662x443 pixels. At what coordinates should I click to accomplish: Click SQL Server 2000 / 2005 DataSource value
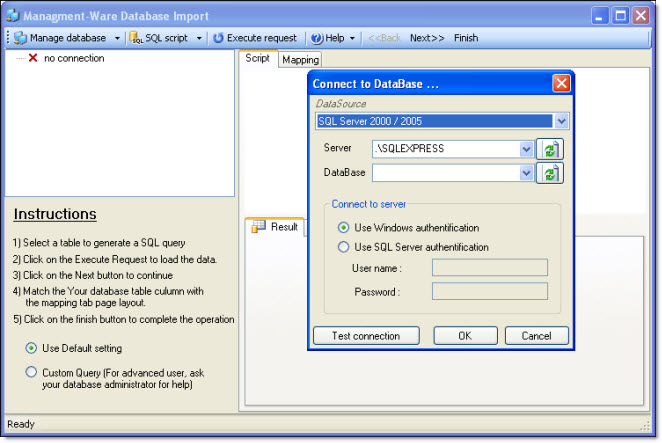click(434, 121)
